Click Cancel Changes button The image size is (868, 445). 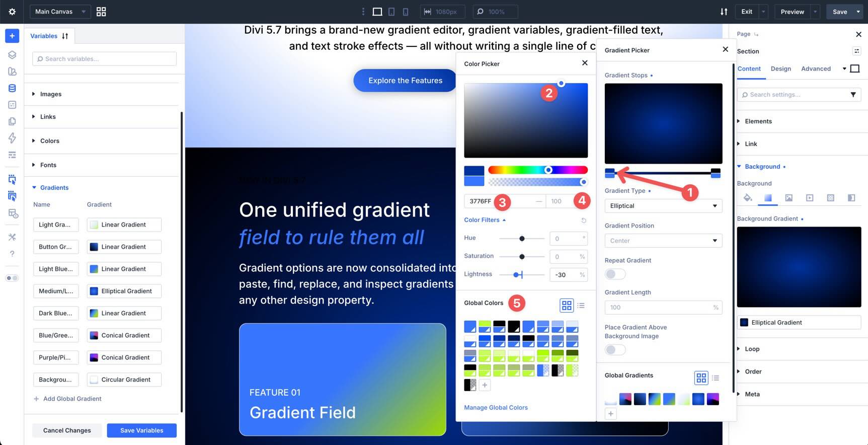pos(67,430)
